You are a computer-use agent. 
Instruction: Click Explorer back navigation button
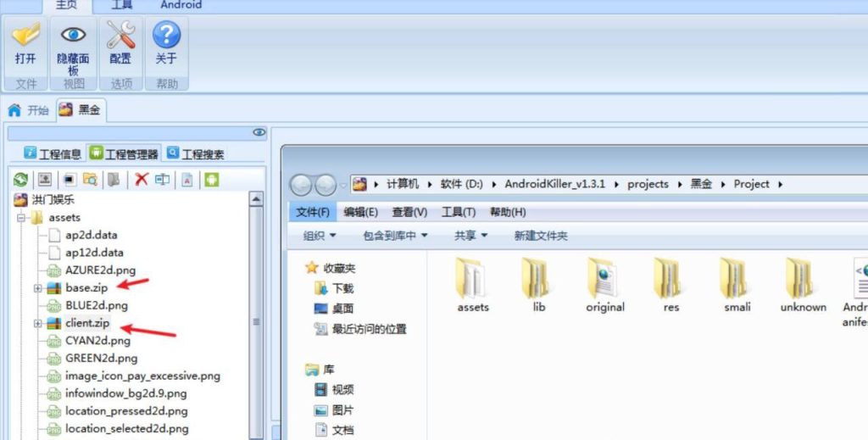[x=301, y=185]
